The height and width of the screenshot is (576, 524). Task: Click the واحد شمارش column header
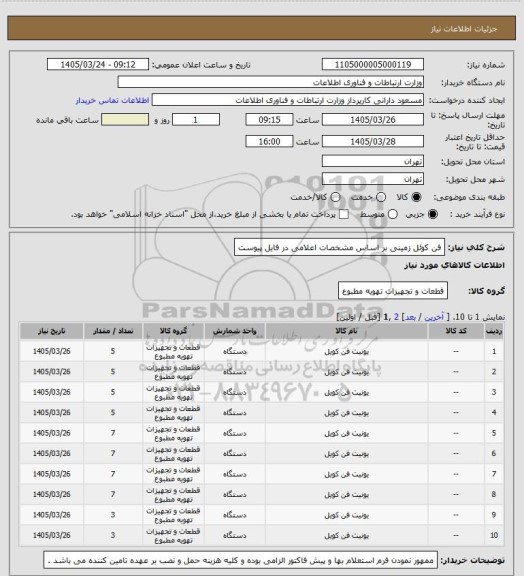(234, 331)
